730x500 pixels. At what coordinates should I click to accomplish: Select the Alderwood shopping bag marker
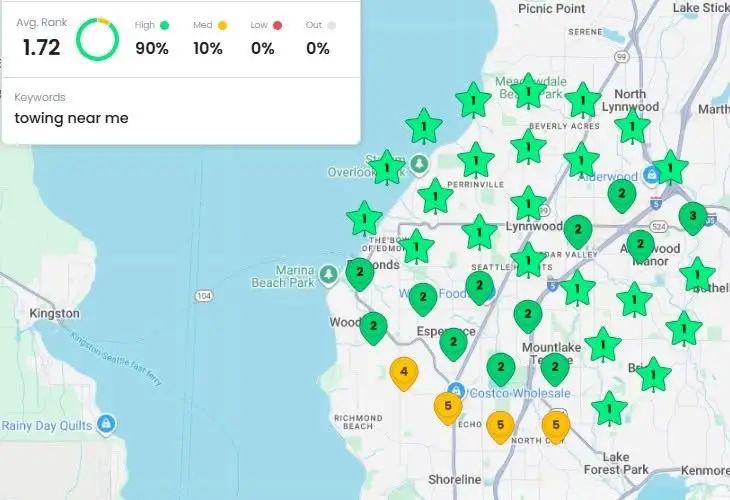pos(651,175)
